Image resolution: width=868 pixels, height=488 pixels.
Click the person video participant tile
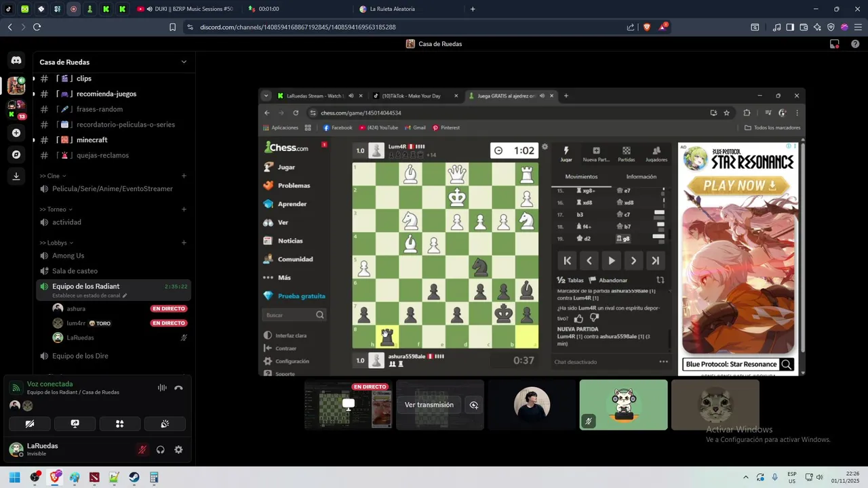coord(532,405)
